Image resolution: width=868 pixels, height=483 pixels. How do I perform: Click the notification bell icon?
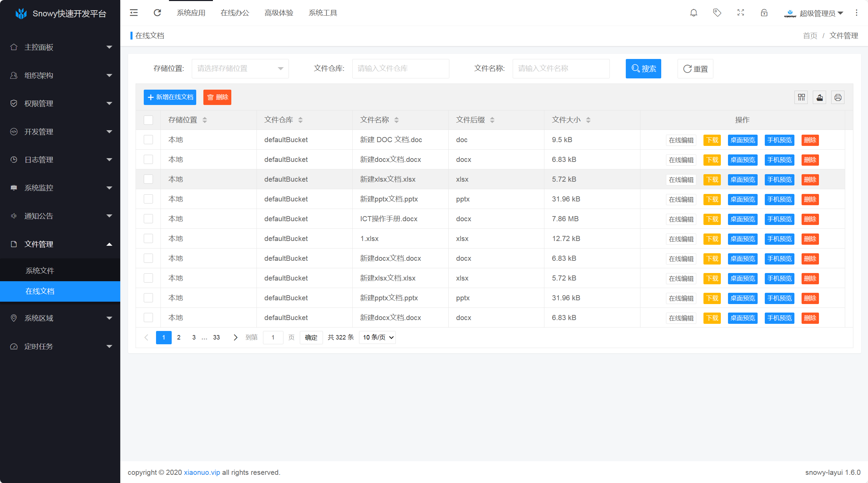coord(694,13)
